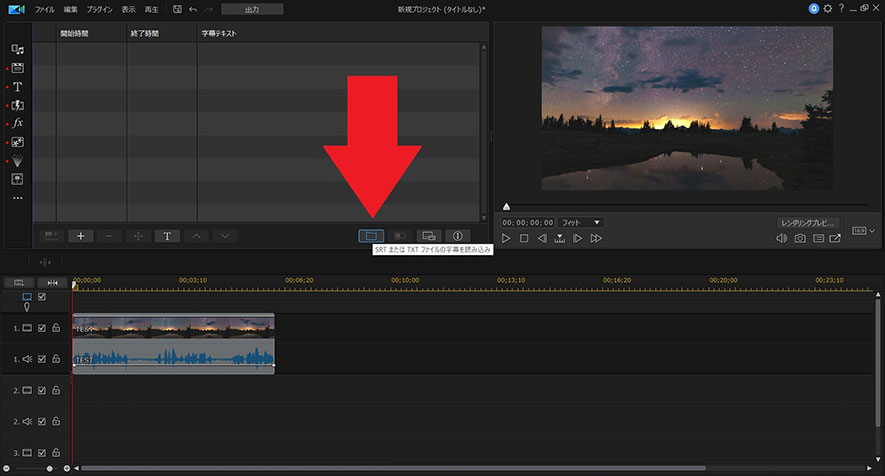885x476 pixels.
Task: Toggle video track 1 enable checkbox
Action: 42,328
